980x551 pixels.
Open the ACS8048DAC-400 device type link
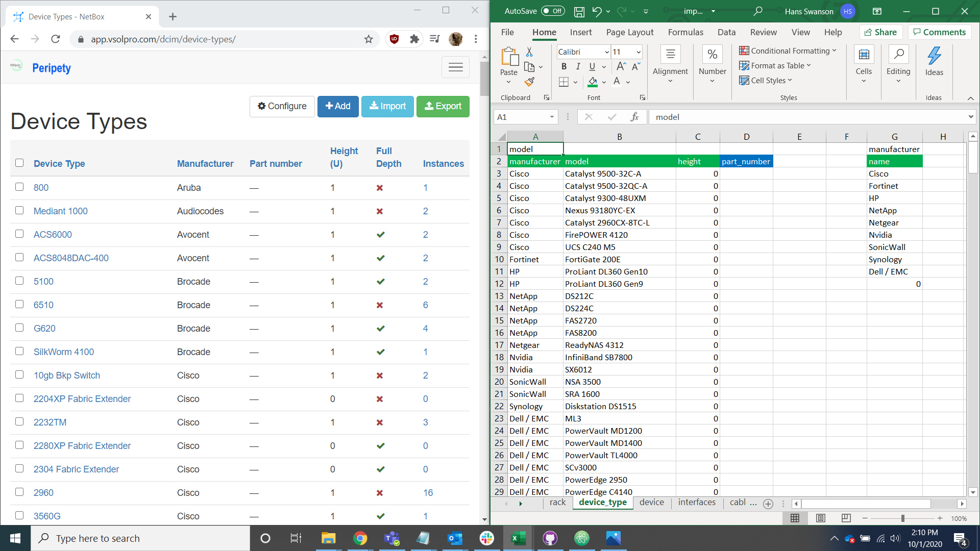pos(71,258)
